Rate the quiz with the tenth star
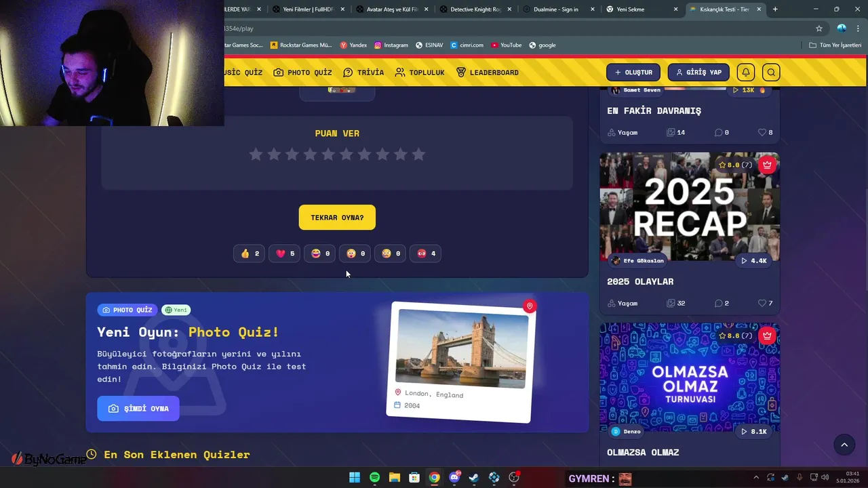The width and height of the screenshot is (868, 488). 418,155
